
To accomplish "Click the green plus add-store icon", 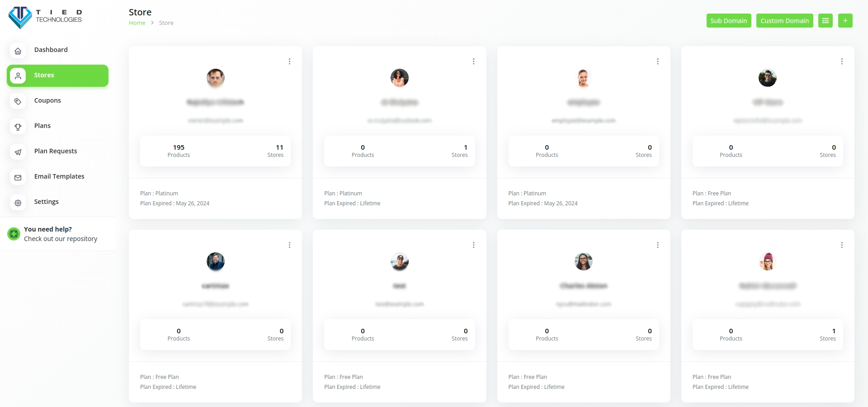I will [x=845, y=21].
